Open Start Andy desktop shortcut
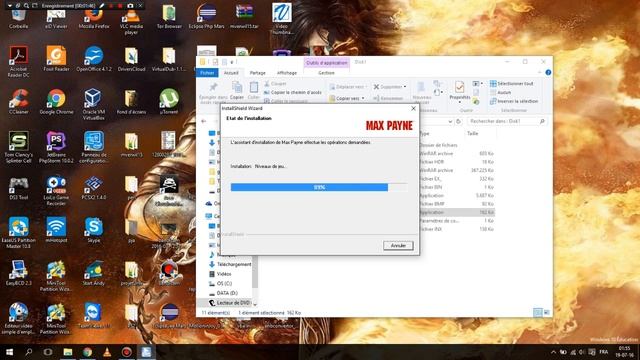The height and width of the screenshot is (360, 640). tap(94, 273)
